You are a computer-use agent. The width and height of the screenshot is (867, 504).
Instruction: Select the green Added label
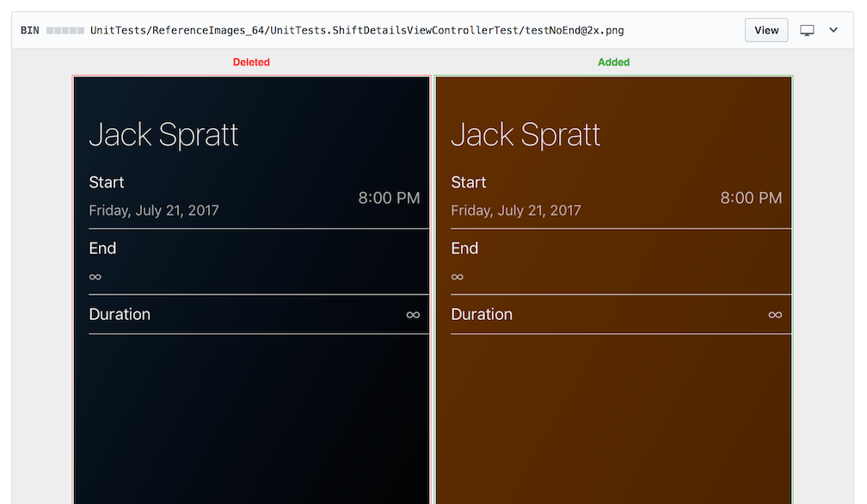click(613, 62)
